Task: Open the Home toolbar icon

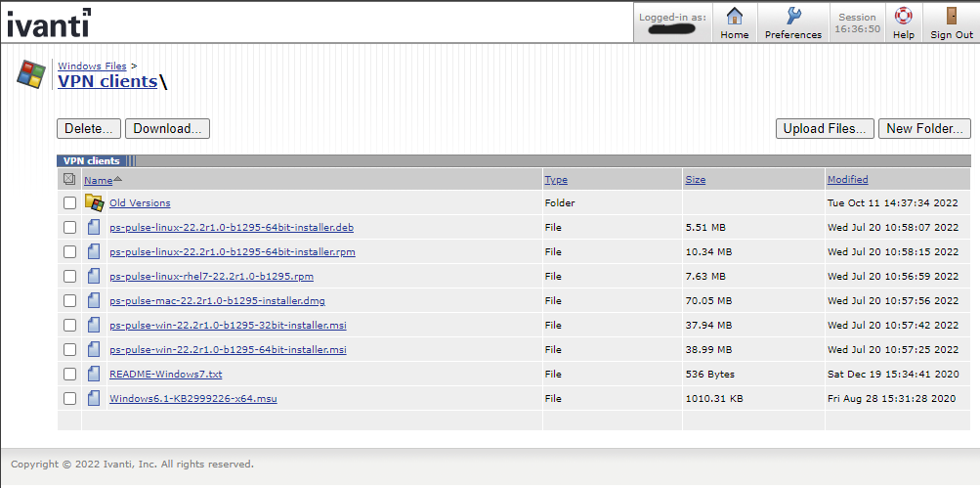Action: coord(735,16)
